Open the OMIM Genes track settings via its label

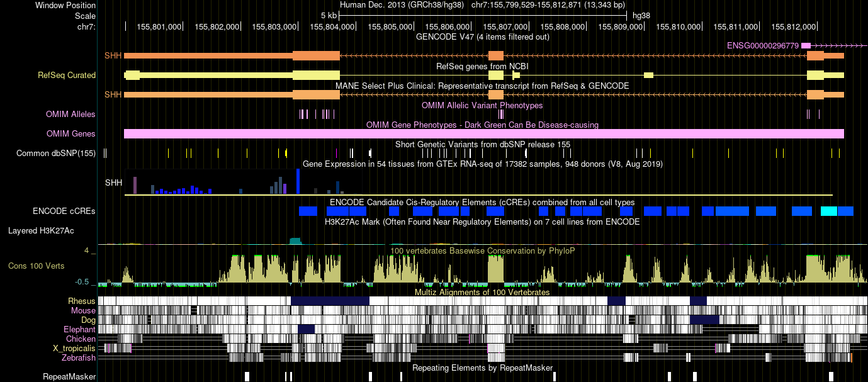pos(70,133)
